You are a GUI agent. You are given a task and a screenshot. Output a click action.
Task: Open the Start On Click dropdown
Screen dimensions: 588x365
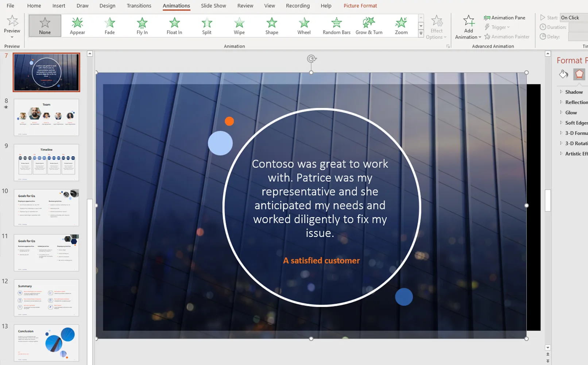(574, 18)
